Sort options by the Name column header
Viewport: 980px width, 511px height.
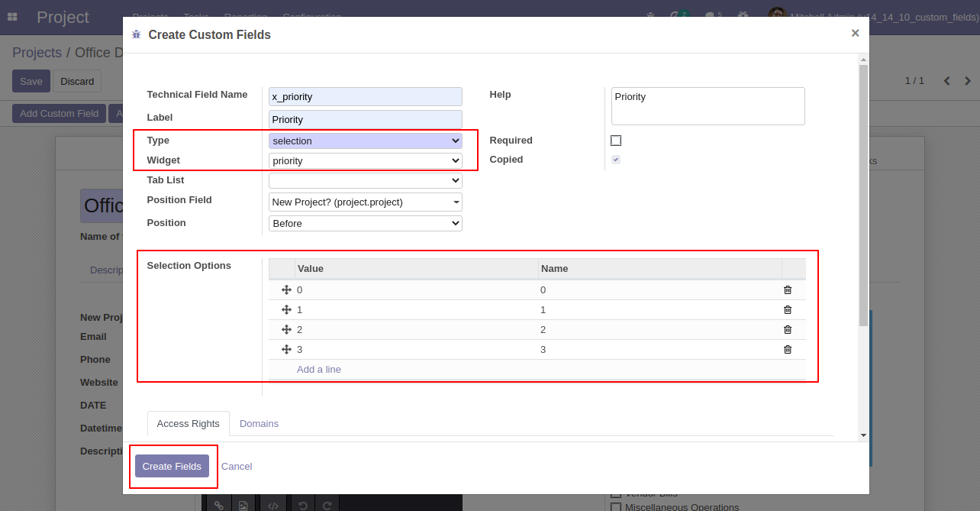[660, 268]
